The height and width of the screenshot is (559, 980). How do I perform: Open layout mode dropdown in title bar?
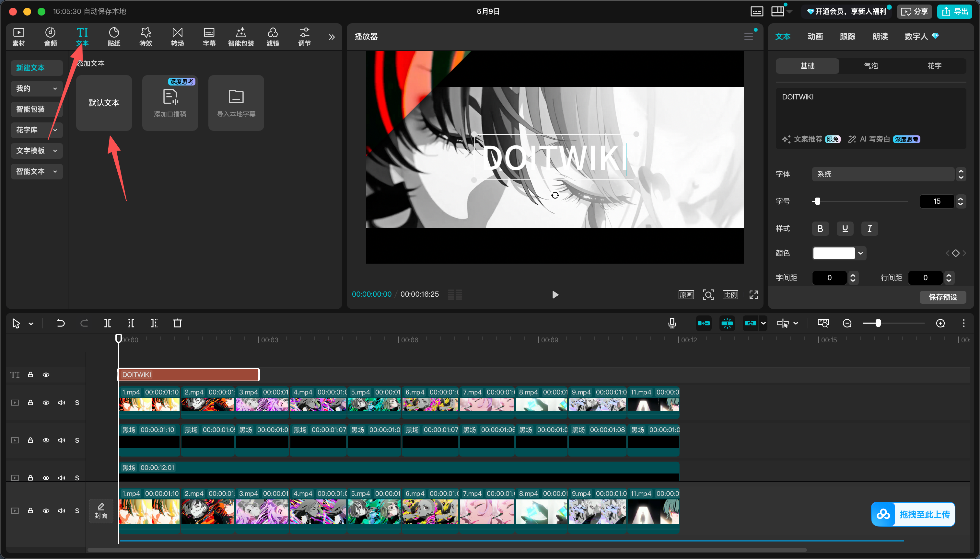[789, 12]
